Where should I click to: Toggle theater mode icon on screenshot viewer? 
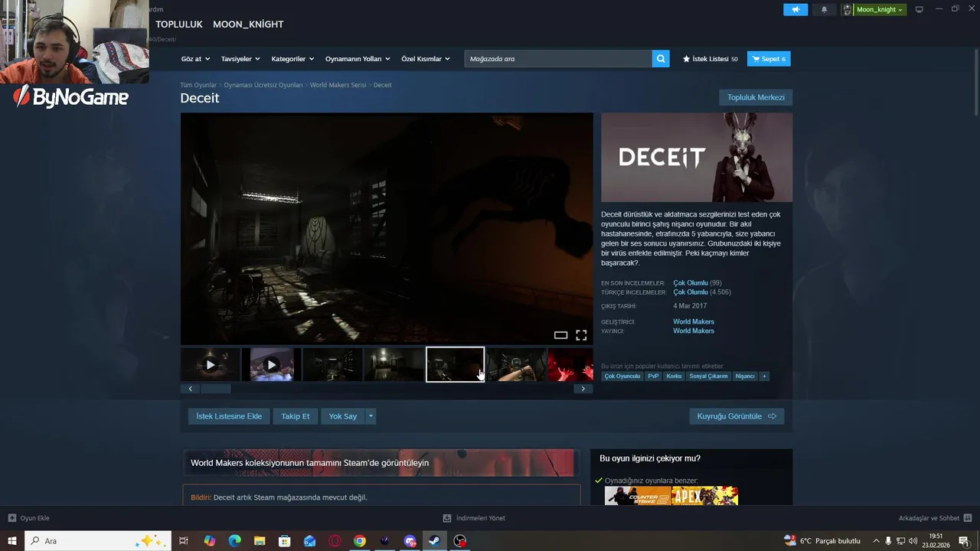(x=560, y=335)
